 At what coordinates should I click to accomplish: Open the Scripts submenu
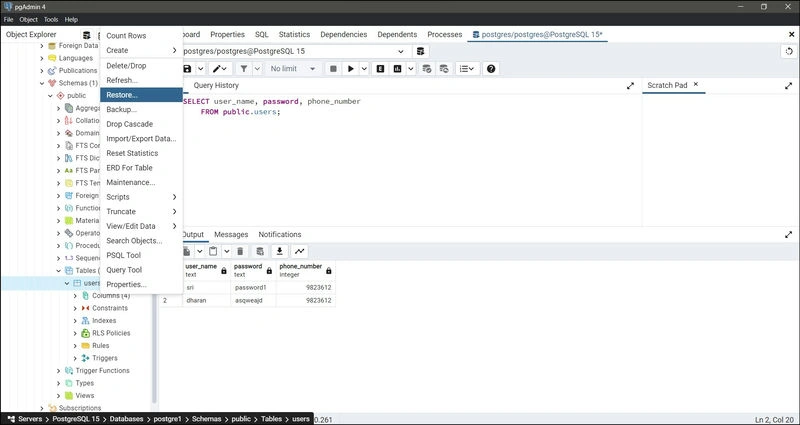pos(141,197)
